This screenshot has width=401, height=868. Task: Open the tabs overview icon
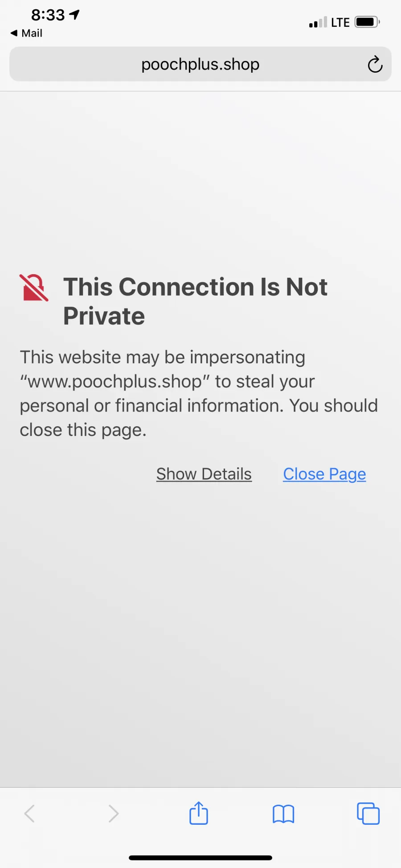coord(368,813)
